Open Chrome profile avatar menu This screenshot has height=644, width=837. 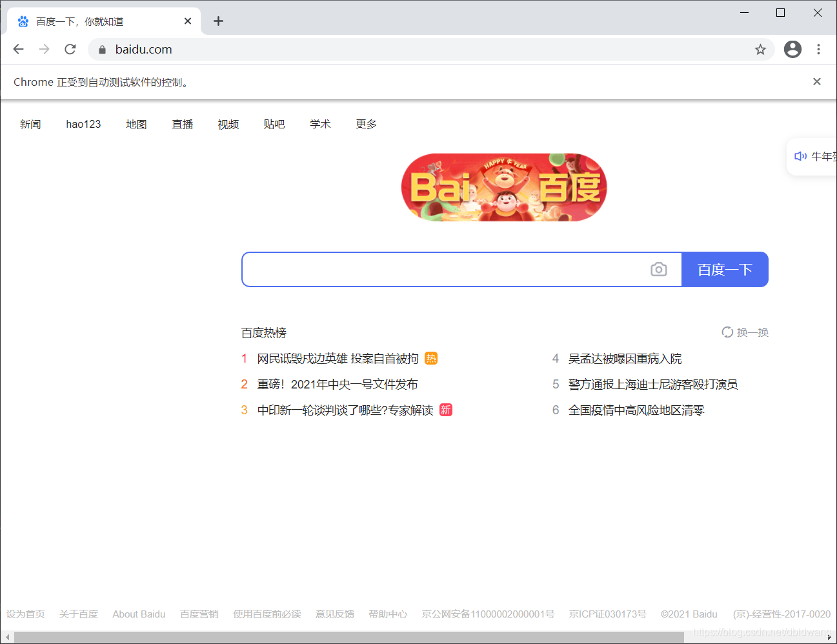click(x=792, y=49)
